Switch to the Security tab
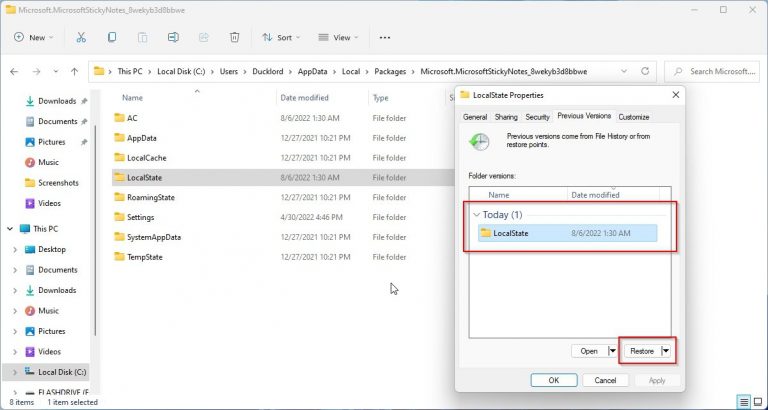768x410 pixels. pos(537,117)
